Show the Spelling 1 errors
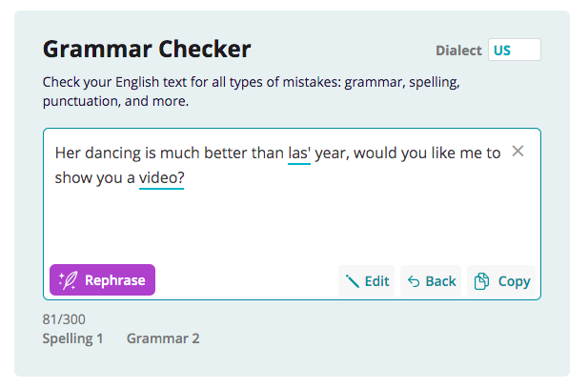588x389 pixels. [x=72, y=338]
